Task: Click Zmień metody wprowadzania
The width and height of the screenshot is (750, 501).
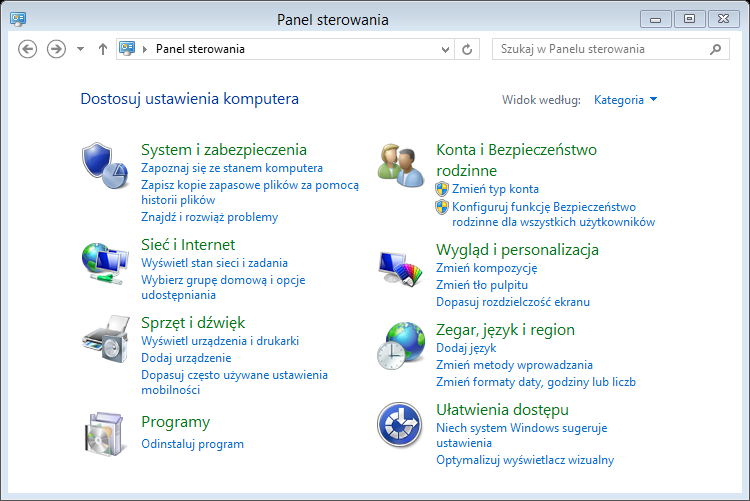Action: coord(514,365)
